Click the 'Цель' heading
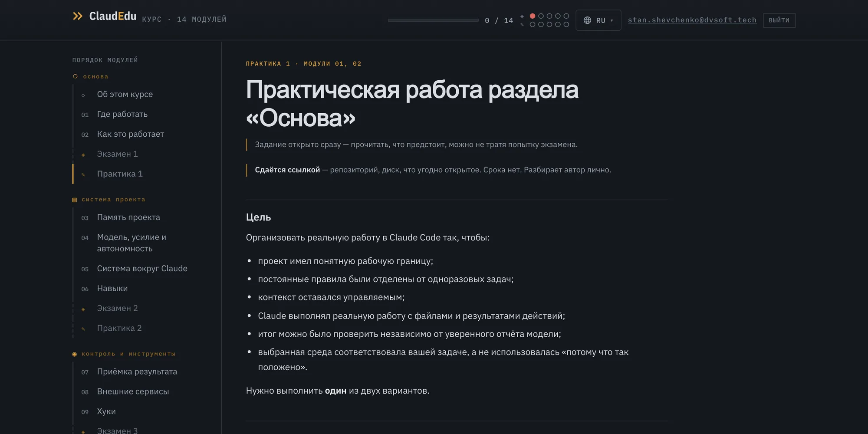The width and height of the screenshot is (868, 434). click(258, 217)
